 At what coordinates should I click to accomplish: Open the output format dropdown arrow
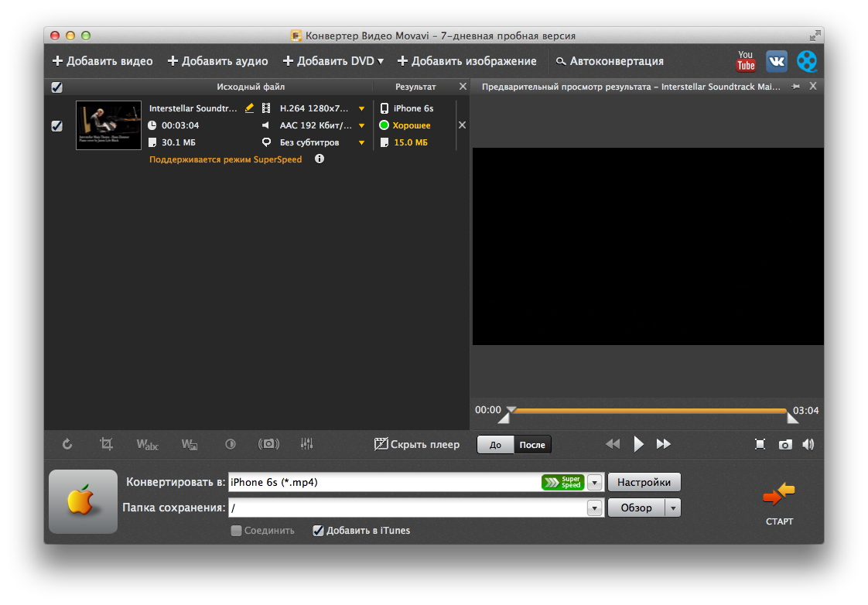(595, 482)
